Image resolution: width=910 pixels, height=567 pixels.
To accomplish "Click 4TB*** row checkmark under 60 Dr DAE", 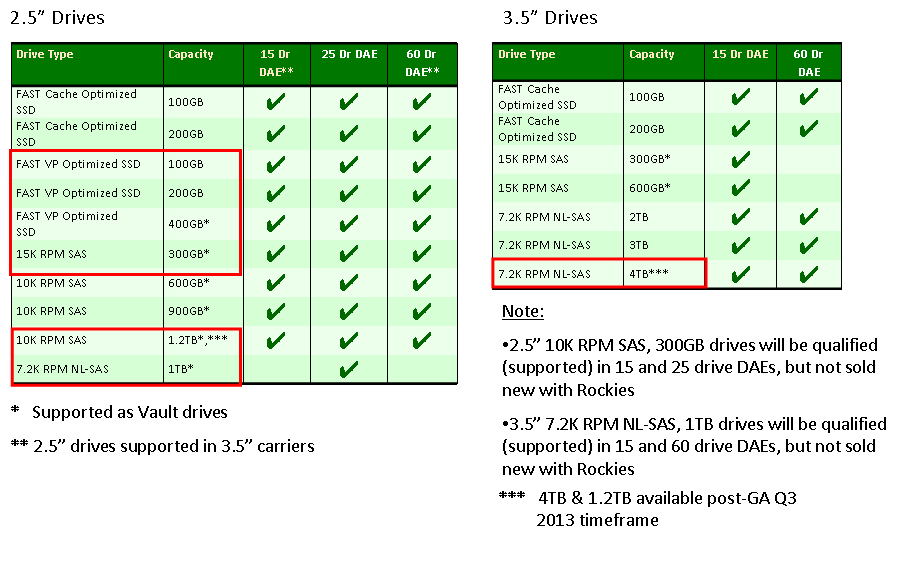I will point(809,274).
